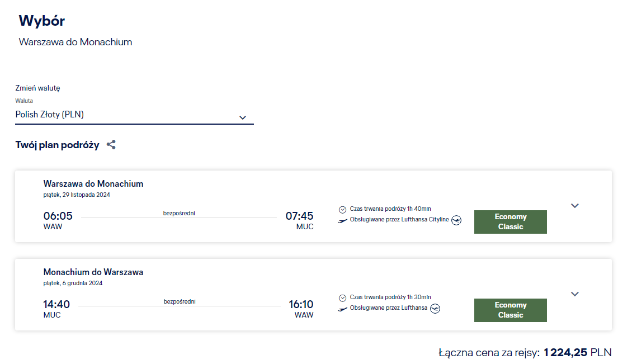This screenshot has width=618, height=364.
Task: Share the travel plan via share icon
Action: pos(111,145)
